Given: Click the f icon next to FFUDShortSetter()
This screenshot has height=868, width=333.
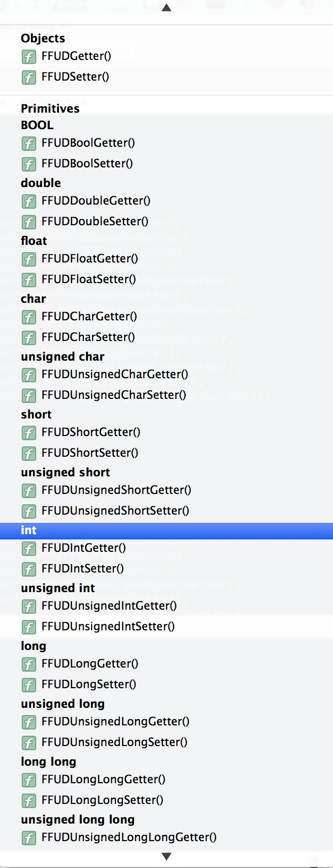Looking at the screenshot, I should pyautogui.click(x=29, y=454).
